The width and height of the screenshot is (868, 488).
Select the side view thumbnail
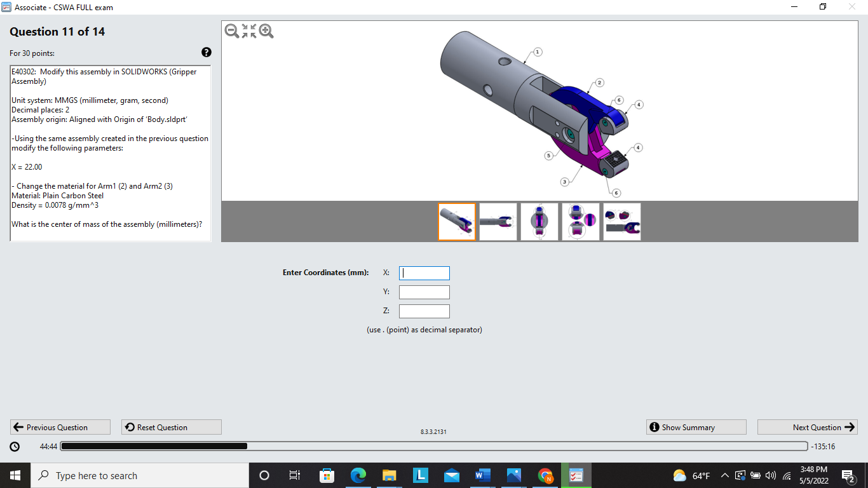click(498, 222)
